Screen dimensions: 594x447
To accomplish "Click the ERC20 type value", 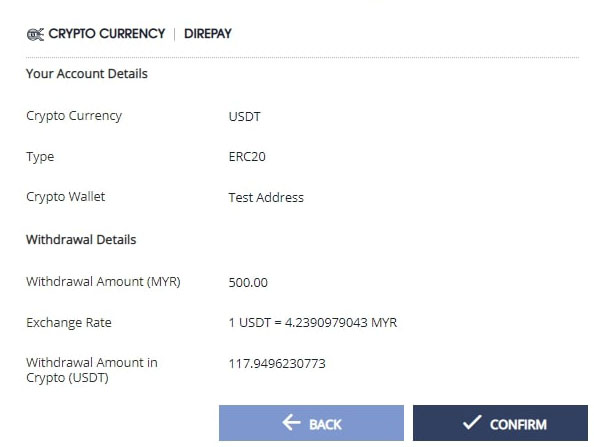I will [x=247, y=156].
